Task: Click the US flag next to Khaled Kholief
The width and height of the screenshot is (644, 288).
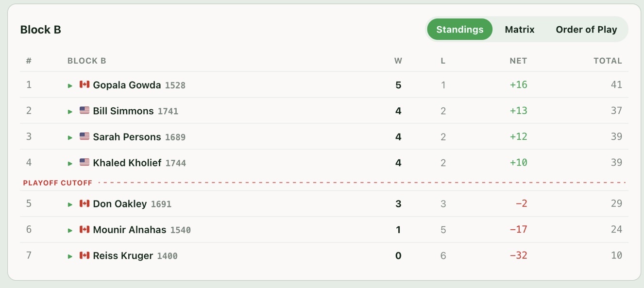Action: coord(85,162)
